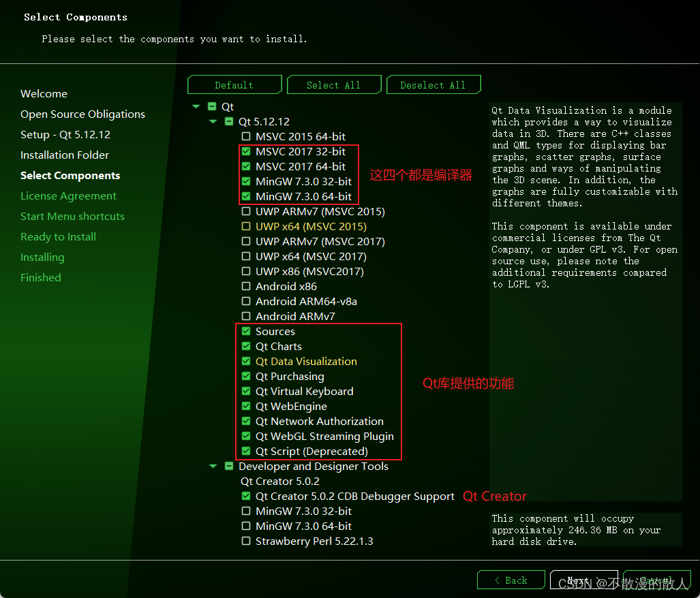Viewport: 700px width, 598px height.
Task: Click the Finished step
Action: point(41,277)
